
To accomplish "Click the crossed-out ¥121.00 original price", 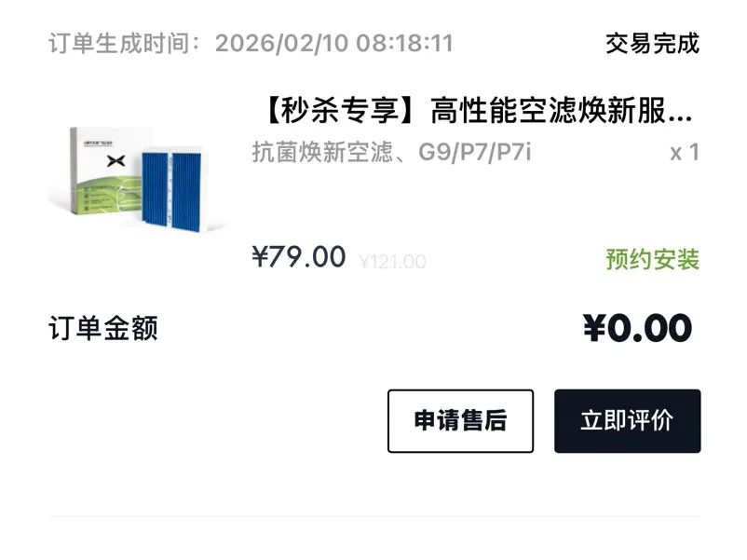I will click(x=392, y=262).
